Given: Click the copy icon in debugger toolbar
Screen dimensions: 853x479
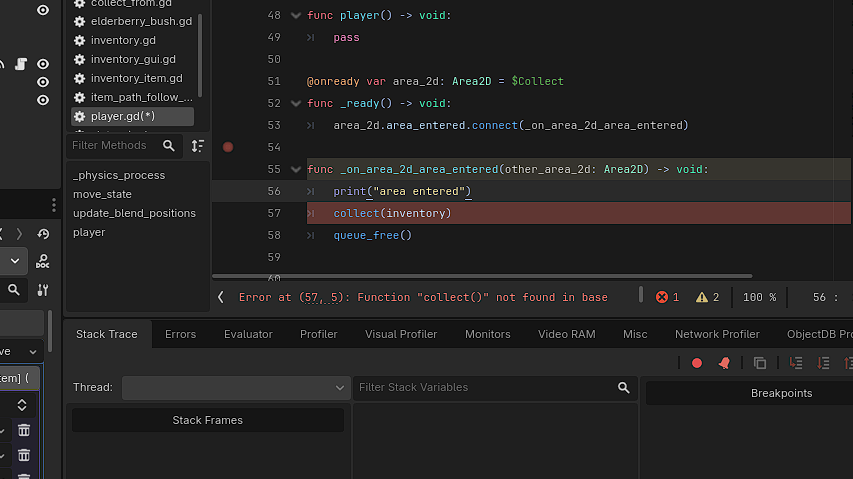Looking at the screenshot, I should pos(760,363).
